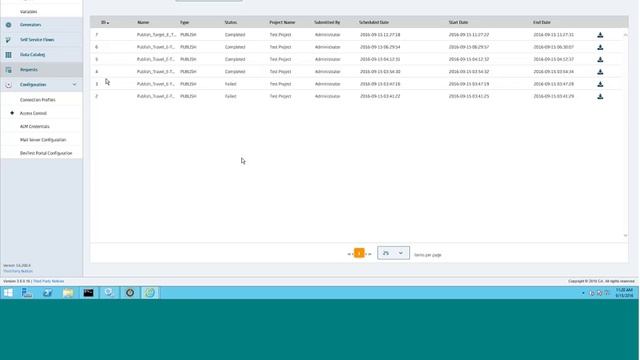The width and height of the screenshot is (640, 360).
Task: Open Variables in the sidebar
Action: coord(29,12)
